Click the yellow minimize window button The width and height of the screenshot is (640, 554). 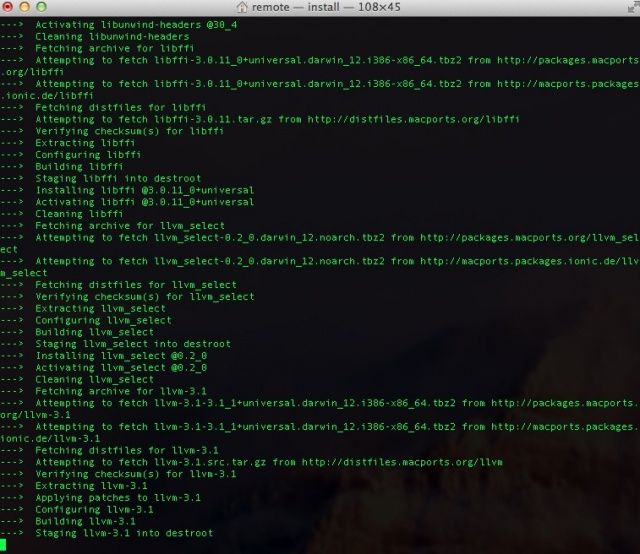click(x=24, y=7)
